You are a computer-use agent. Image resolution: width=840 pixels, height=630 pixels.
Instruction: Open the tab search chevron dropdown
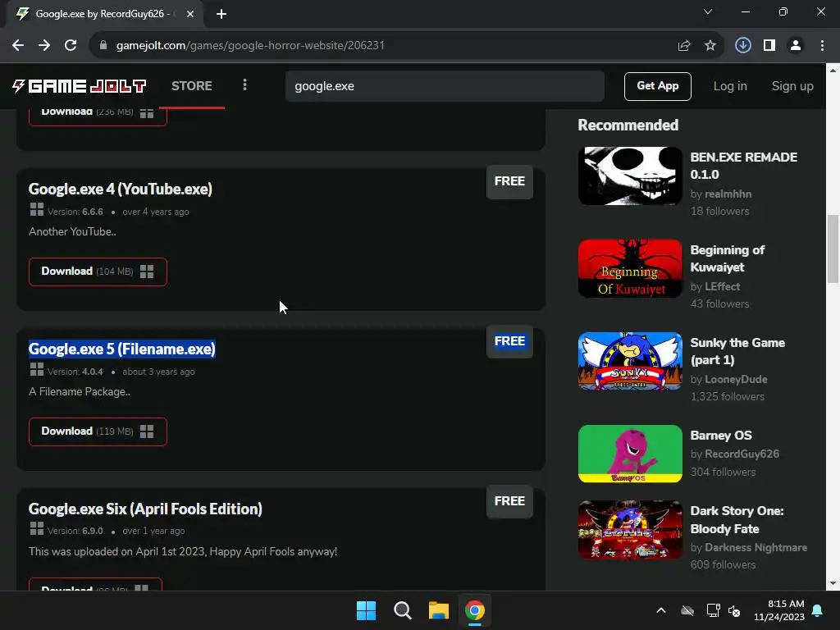point(708,11)
